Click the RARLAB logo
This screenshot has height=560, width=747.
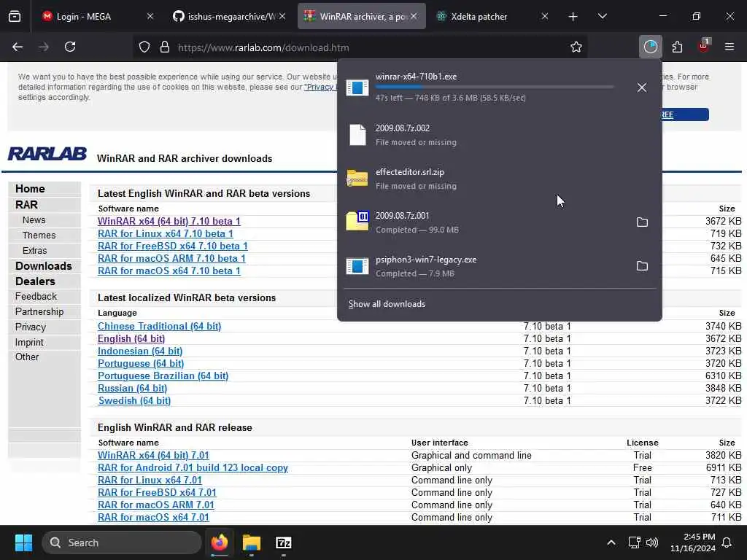coord(47,155)
